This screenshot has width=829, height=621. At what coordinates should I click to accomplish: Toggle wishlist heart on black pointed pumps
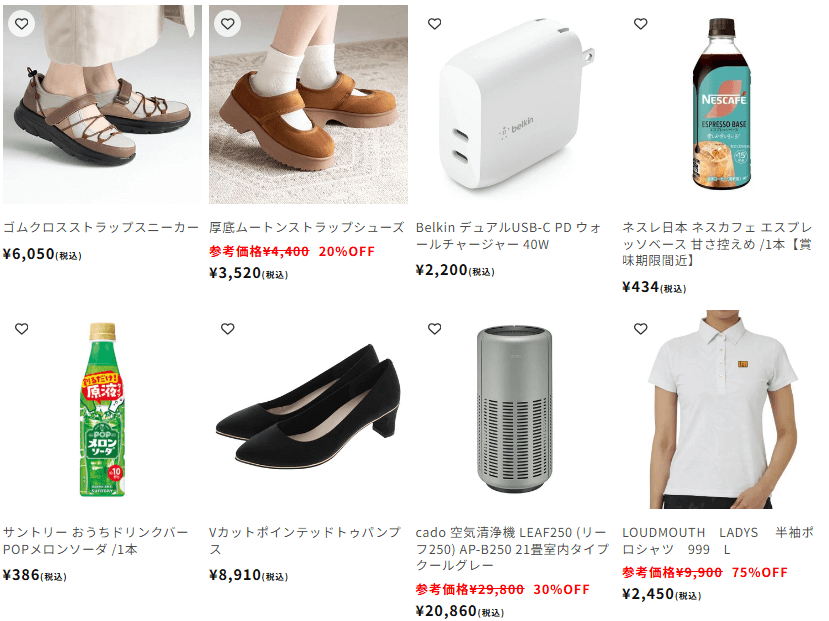point(228,329)
